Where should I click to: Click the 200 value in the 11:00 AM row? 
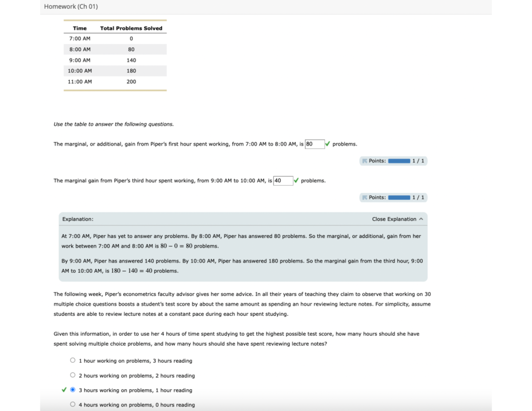coord(131,82)
